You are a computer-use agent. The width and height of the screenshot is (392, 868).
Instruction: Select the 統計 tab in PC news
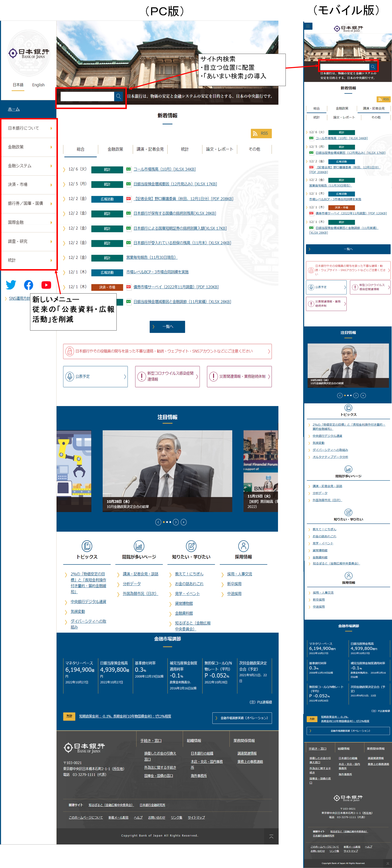(x=185, y=149)
